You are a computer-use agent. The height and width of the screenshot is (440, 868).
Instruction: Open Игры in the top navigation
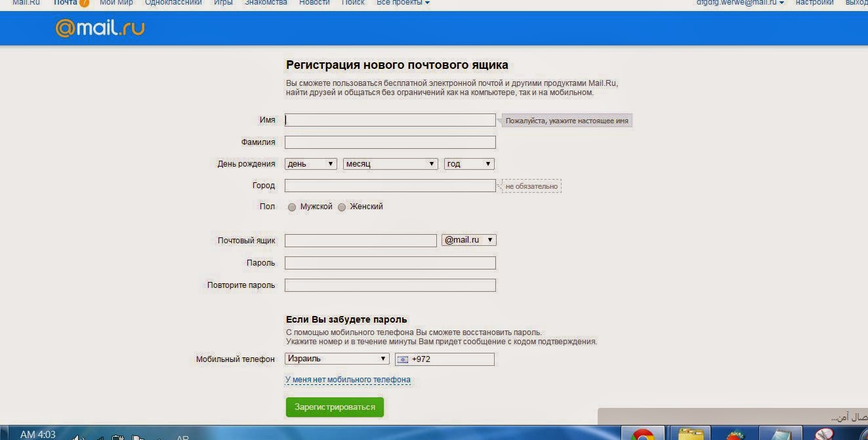(223, 3)
